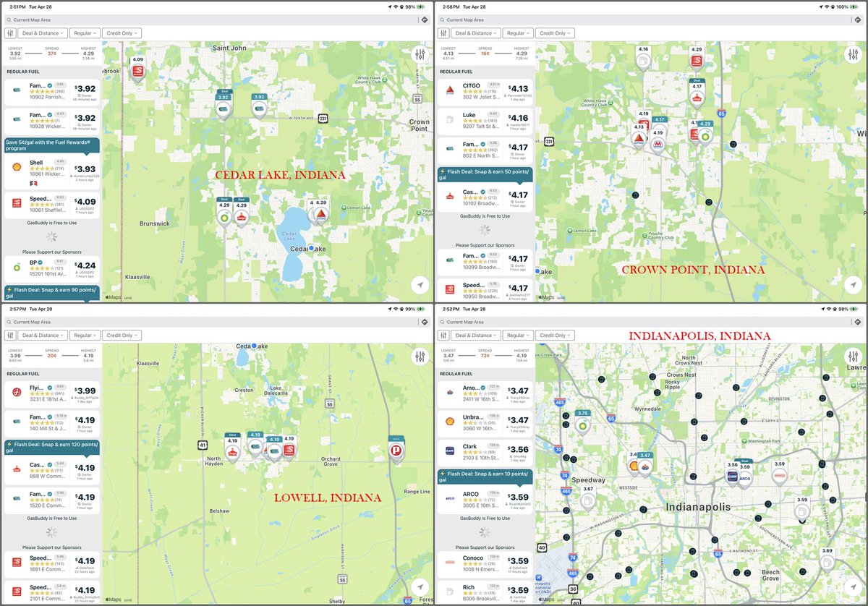This screenshot has width=868, height=606.
Task: Focus Current Map Area search field, Lowell panel
Action: (210, 323)
